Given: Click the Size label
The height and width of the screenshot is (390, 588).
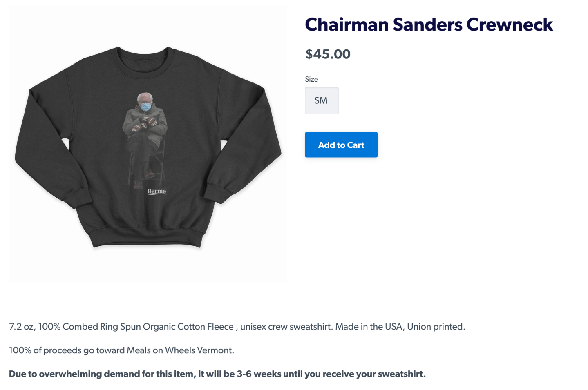Looking at the screenshot, I should coord(311,79).
